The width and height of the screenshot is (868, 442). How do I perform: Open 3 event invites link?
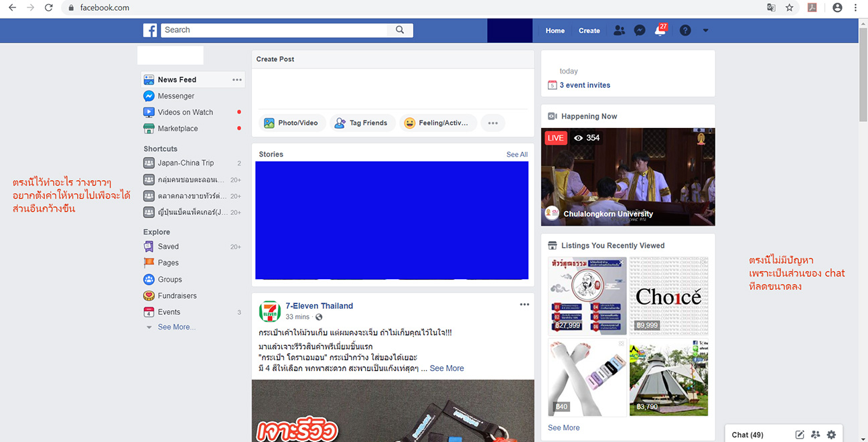point(585,85)
